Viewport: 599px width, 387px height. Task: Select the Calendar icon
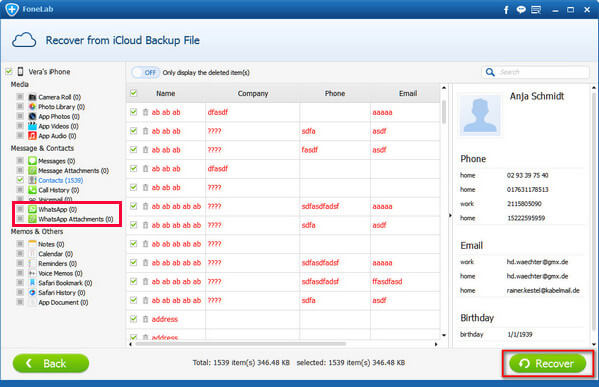point(32,254)
